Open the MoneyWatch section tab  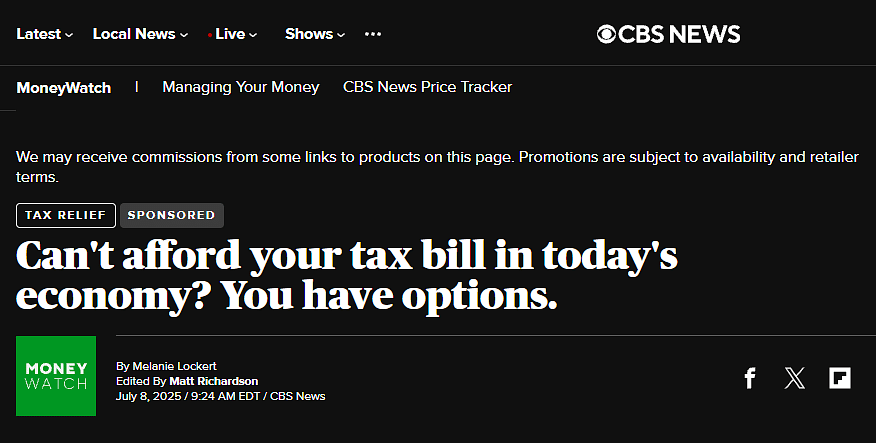coord(64,88)
